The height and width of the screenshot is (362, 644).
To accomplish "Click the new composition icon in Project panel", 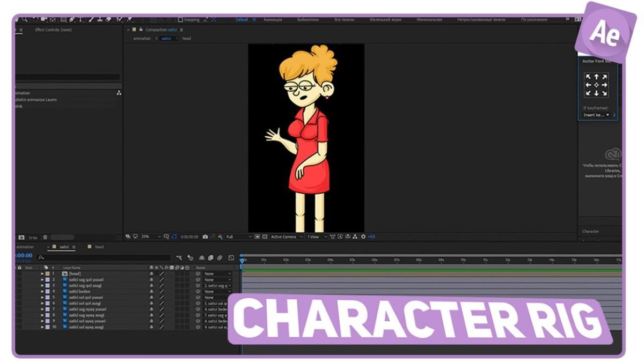I will pos(21,237).
